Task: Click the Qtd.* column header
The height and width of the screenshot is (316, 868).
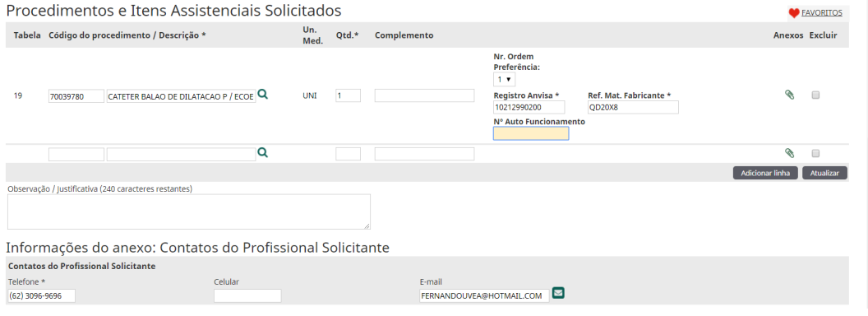Action: click(x=347, y=35)
